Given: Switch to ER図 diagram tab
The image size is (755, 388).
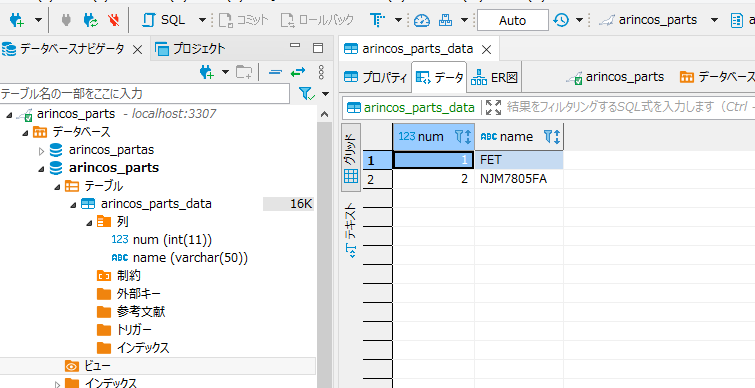Looking at the screenshot, I should [x=494, y=77].
